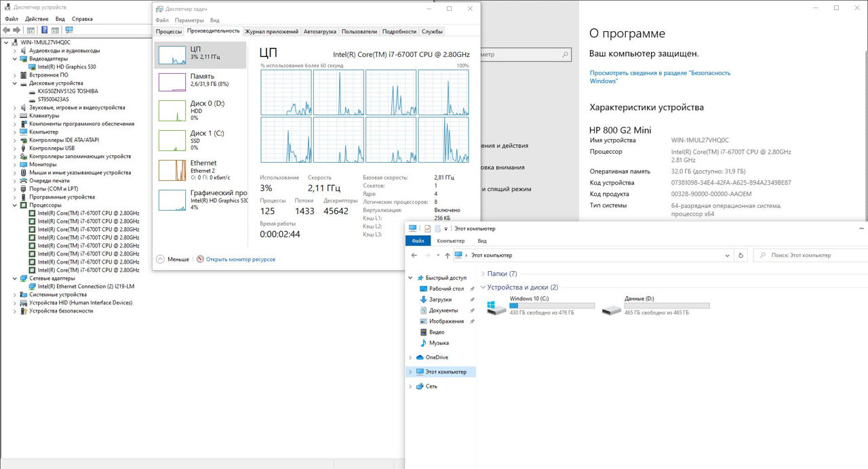Click the Открыть монитор ресурсов link
The height and width of the screenshot is (469, 868).
pos(240,259)
